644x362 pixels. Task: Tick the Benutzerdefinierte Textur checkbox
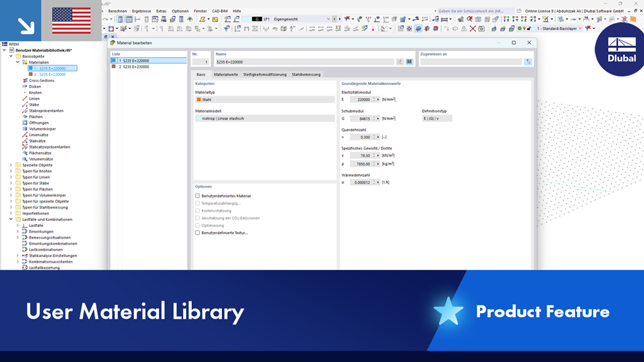[x=197, y=233]
